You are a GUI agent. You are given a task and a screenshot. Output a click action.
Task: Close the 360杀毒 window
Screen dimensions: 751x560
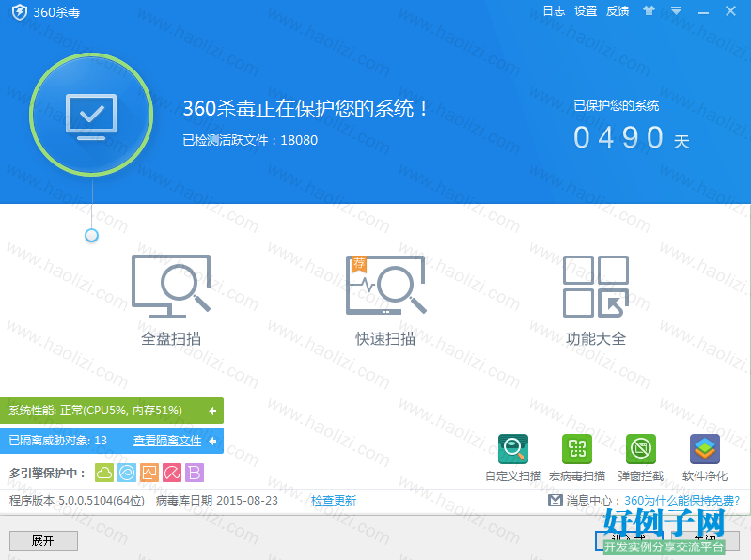click(x=730, y=11)
